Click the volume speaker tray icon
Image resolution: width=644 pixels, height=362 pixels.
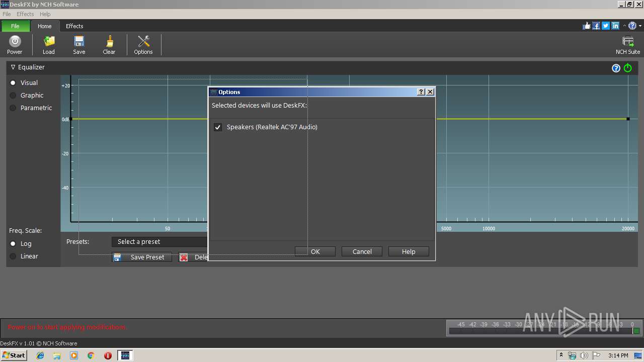point(584,355)
